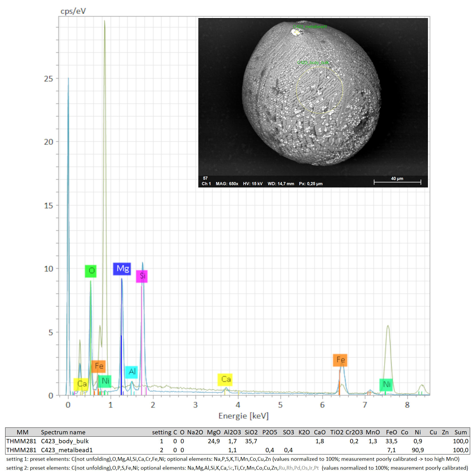Screen dimensions: 473x476
Task: Click the magenta Si peak label
Action: (x=142, y=276)
